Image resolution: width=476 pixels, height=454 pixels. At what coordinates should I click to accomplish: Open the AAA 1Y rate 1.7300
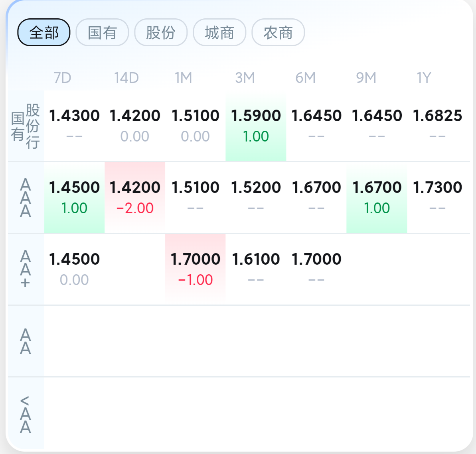pyautogui.click(x=437, y=197)
